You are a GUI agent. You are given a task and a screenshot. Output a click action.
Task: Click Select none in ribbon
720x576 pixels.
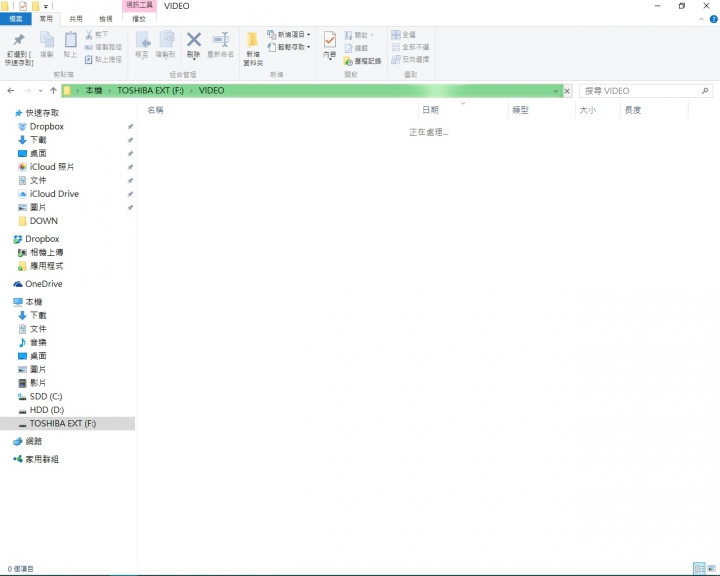pos(410,47)
